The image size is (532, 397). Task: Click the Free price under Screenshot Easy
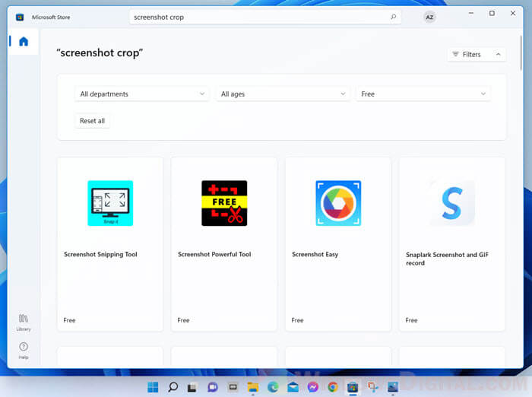(x=297, y=320)
